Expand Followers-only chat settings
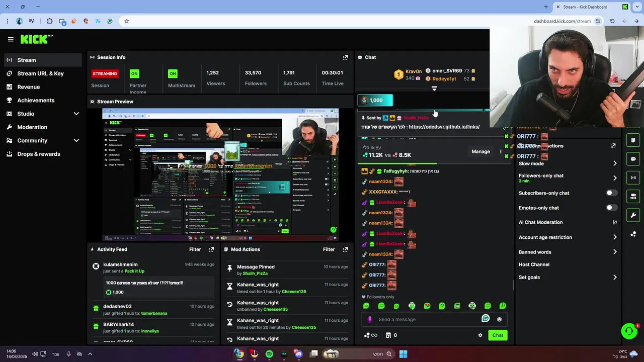This screenshot has width=644, height=362. pos(615,178)
